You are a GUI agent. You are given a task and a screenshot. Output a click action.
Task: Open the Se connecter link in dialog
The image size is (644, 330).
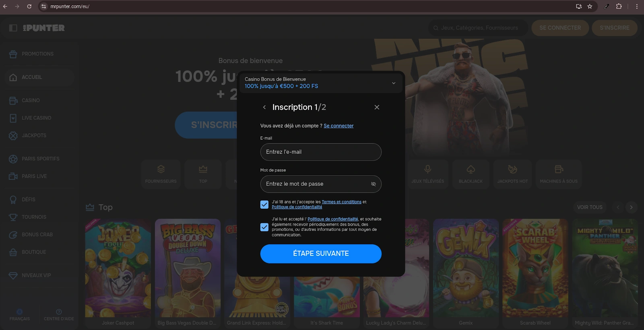(339, 126)
